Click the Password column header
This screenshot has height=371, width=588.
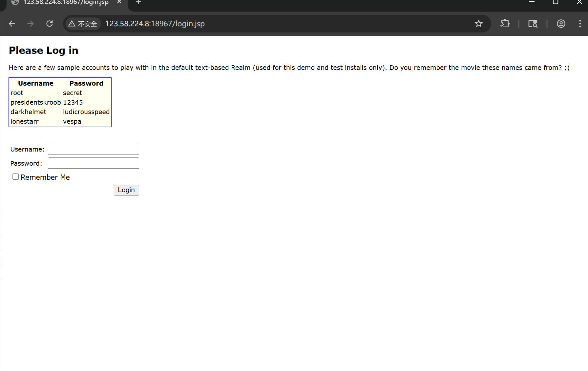[x=86, y=83]
